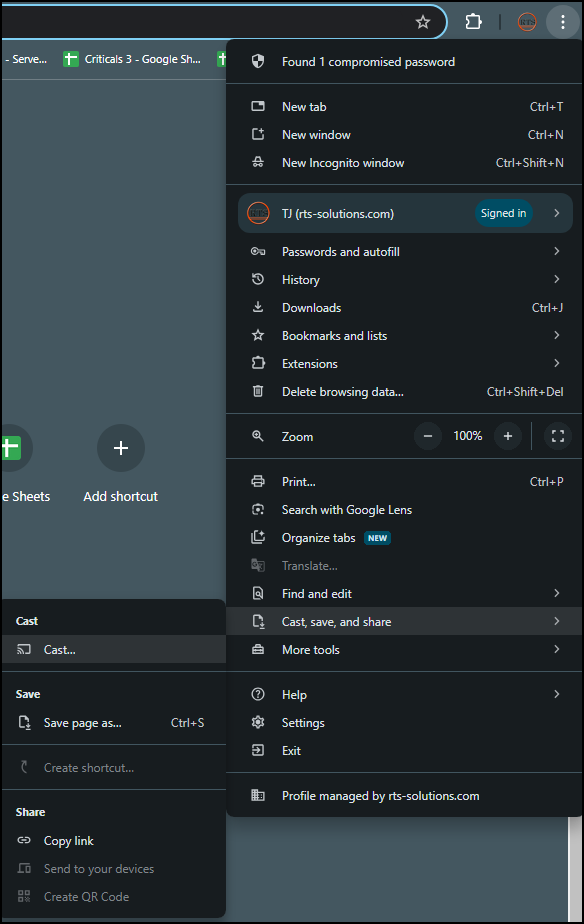Expand Cast, save, and share arrow

[x=557, y=621]
